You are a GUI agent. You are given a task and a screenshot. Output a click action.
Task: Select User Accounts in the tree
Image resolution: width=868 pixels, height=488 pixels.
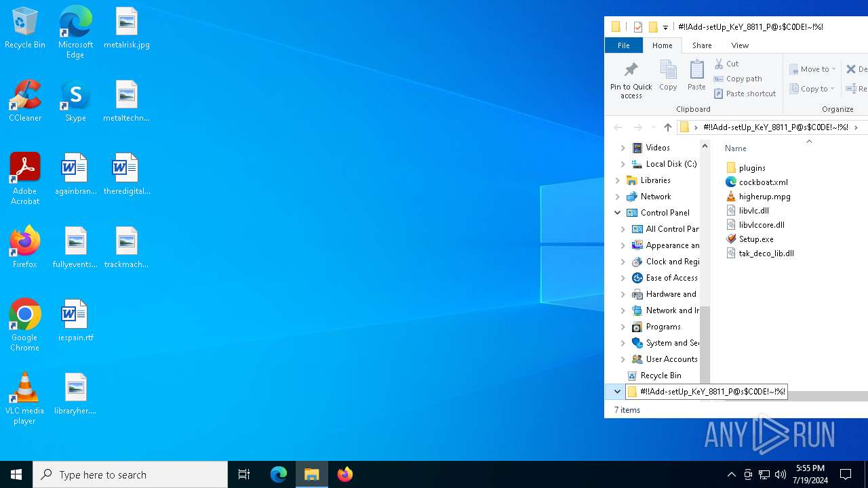pyautogui.click(x=665, y=359)
